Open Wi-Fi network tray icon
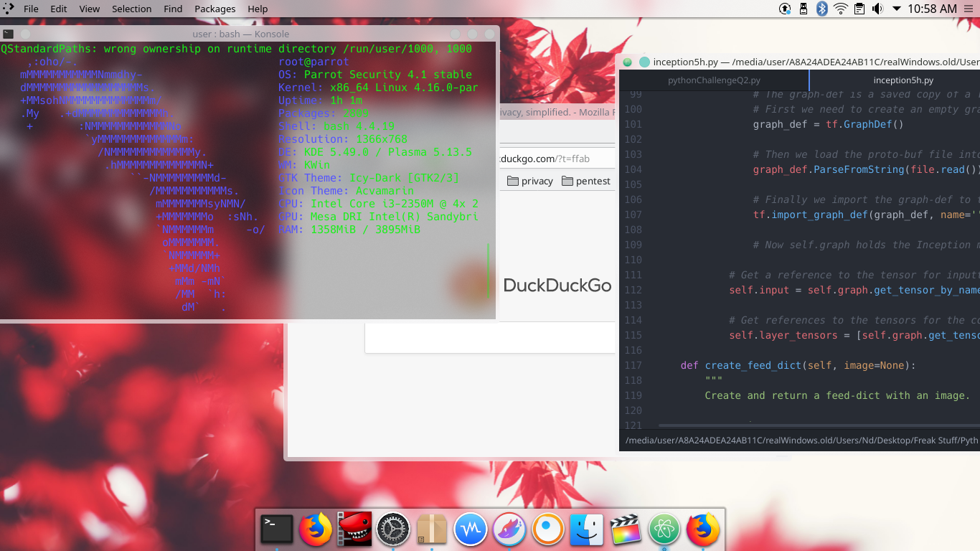 click(841, 9)
